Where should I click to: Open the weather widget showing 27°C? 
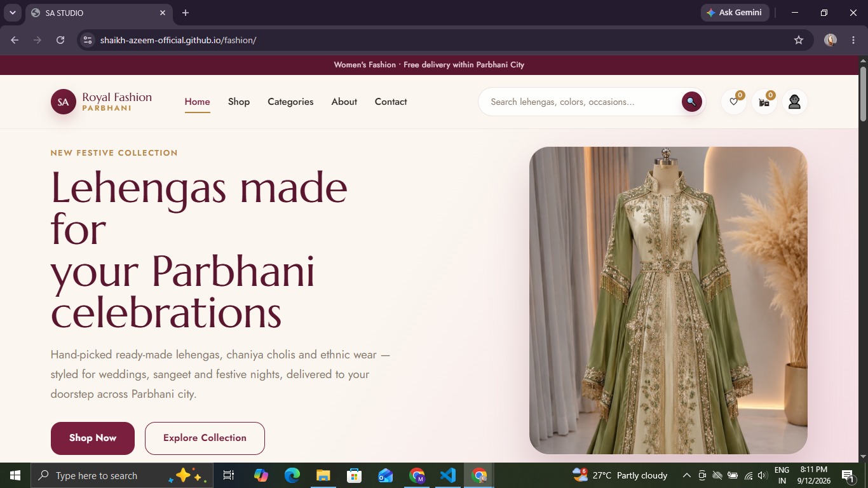pos(620,475)
